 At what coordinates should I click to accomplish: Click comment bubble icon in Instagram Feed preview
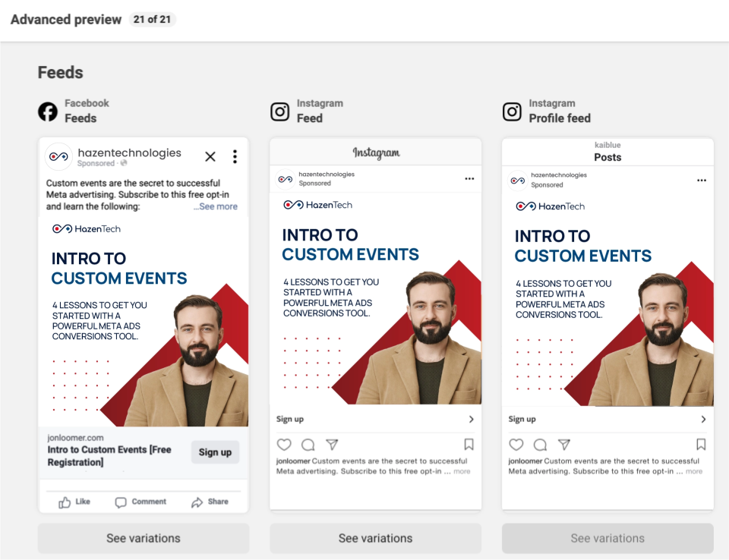pyautogui.click(x=308, y=445)
